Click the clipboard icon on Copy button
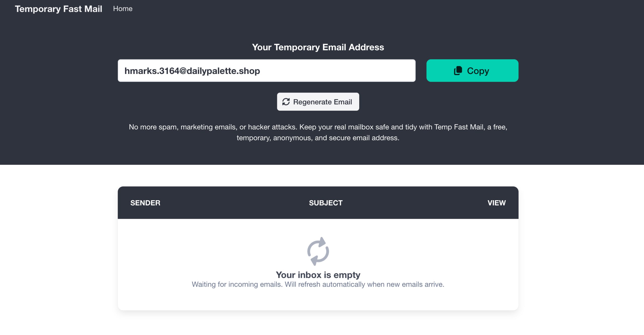644x335 pixels. coord(458,71)
